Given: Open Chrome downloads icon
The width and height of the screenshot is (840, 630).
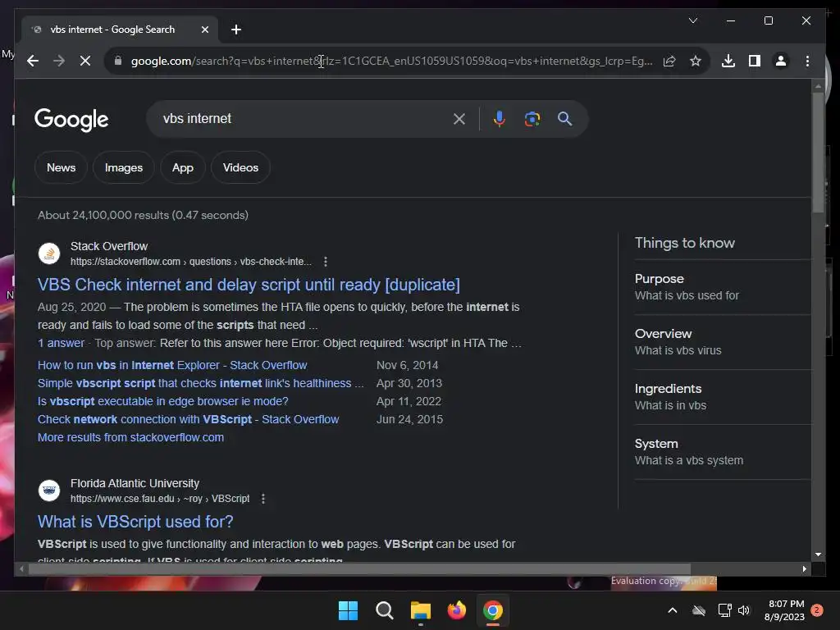Looking at the screenshot, I should [728, 61].
